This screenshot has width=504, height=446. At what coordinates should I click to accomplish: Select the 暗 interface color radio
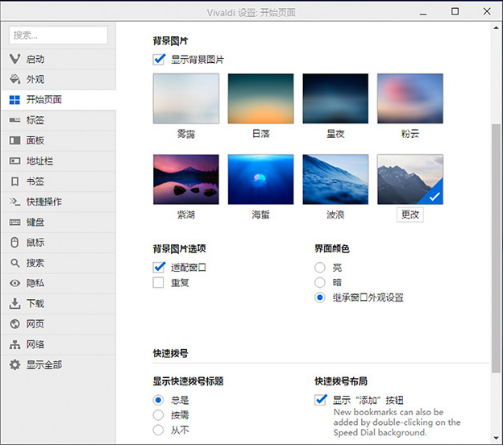point(320,282)
